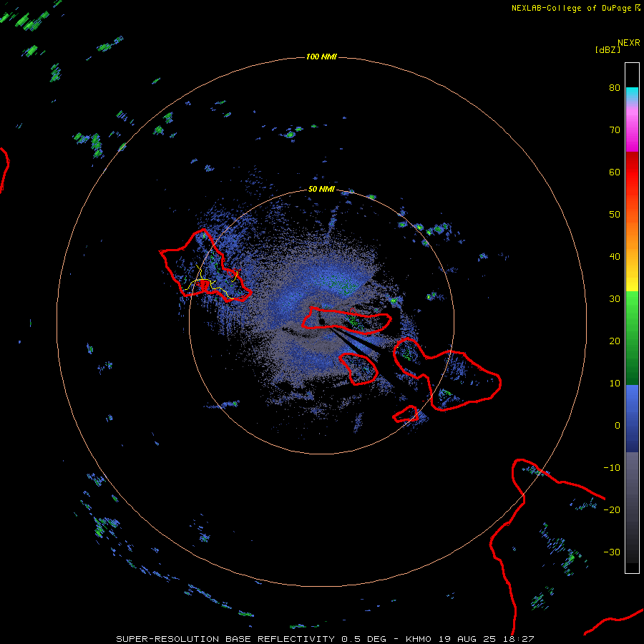Click the 0.5 DEG elevation text in caption
Image resolution: width=644 pixels, height=644 pixels.
pos(364,639)
